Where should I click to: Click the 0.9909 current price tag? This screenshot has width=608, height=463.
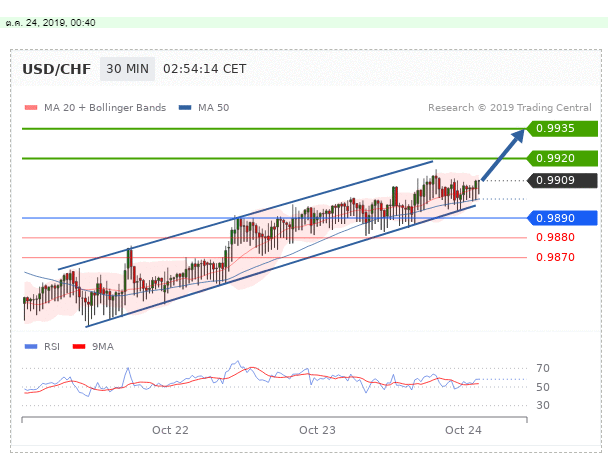click(562, 180)
